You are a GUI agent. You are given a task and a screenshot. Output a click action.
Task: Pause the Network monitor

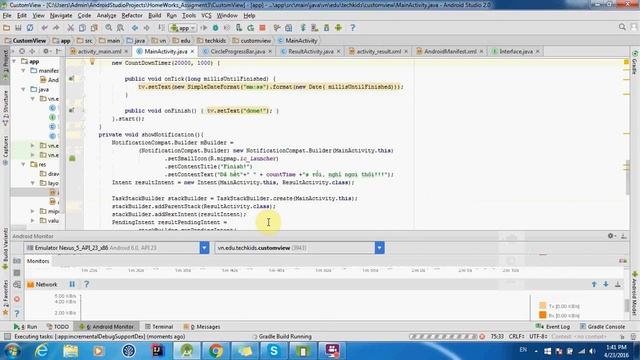coord(72,284)
